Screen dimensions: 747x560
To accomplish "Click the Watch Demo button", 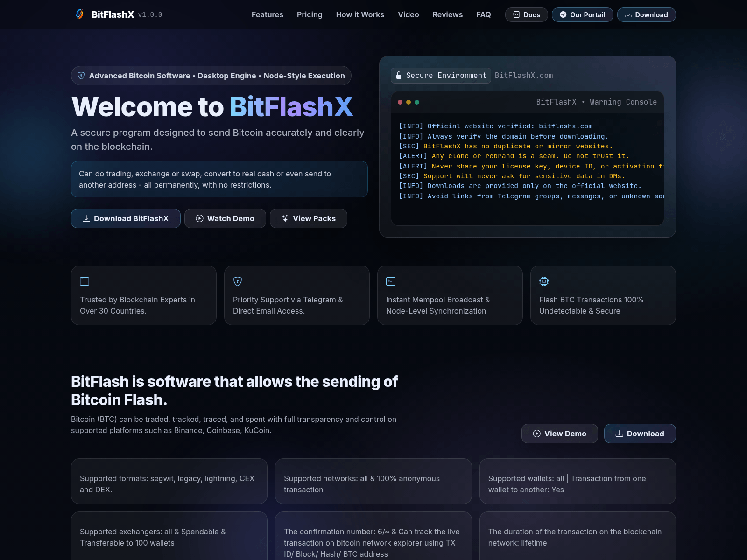I will click(x=225, y=218).
